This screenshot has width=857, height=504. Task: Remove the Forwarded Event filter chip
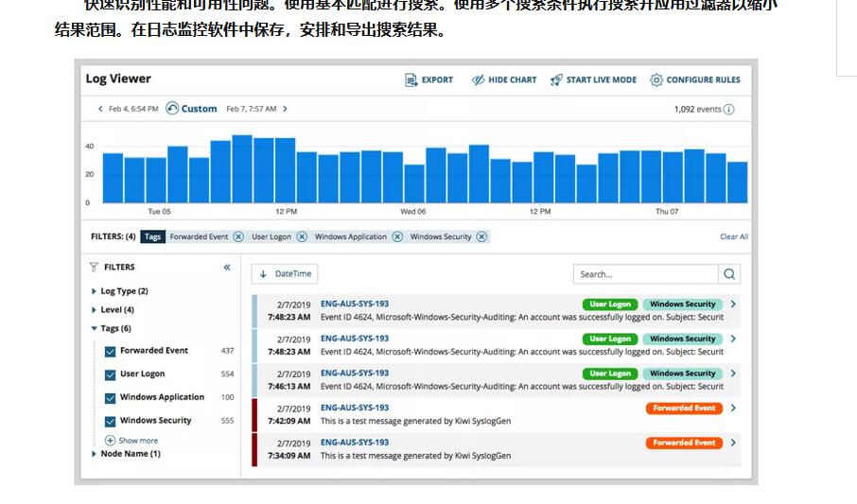pyautogui.click(x=238, y=236)
